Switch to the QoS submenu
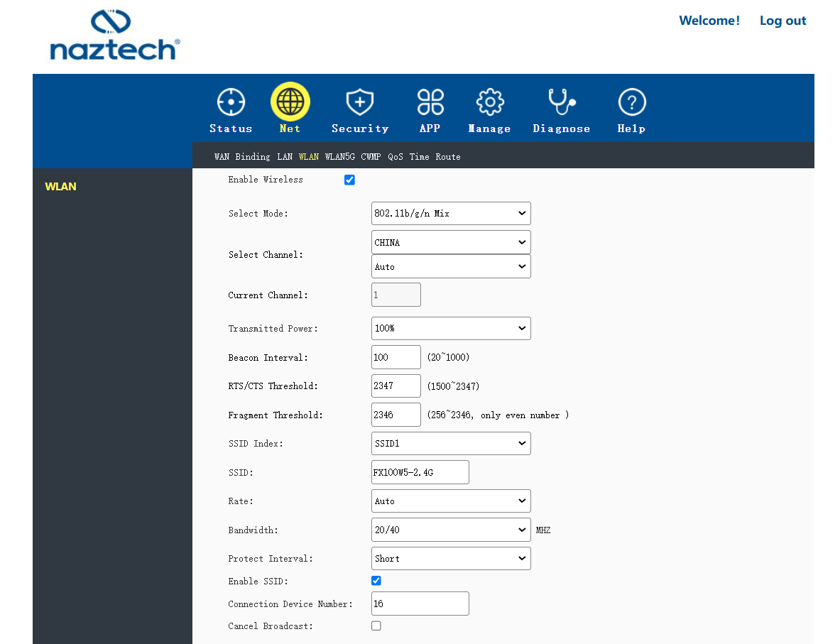 [396, 157]
